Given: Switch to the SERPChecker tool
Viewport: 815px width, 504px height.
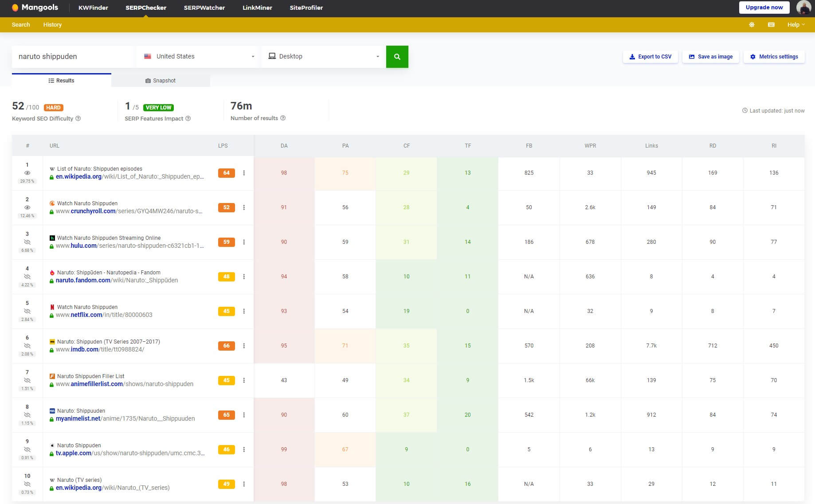Looking at the screenshot, I should pos(146,8).
